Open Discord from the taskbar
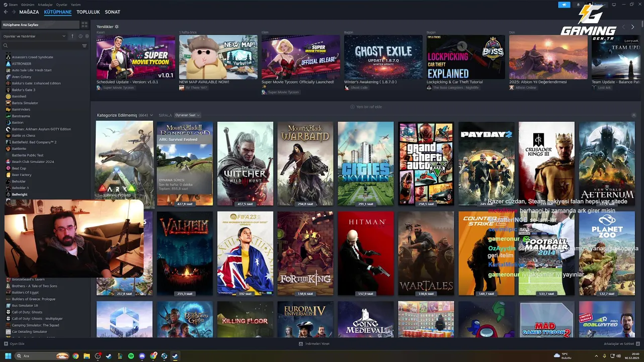Screen dimensions: 644x362 tap(142, 356)
